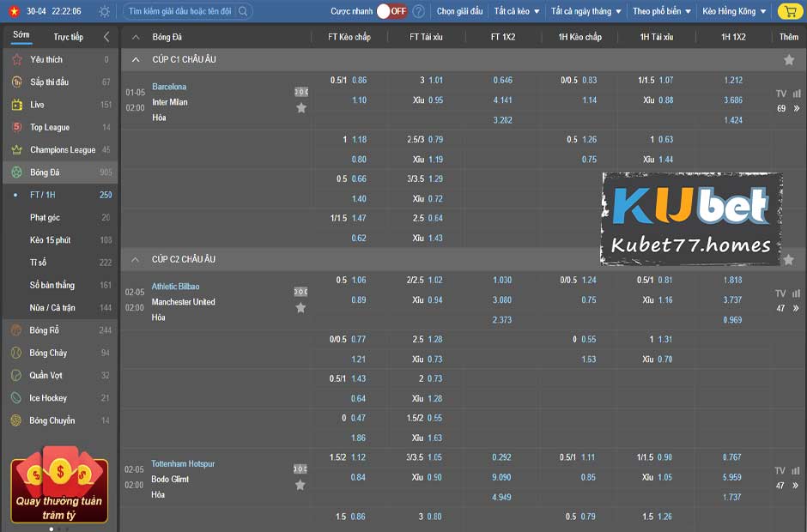The width and height of the screenshot is (807, 532).
Task: Toggle the Cược nhanh quick bet switch
Action: click(x=392, y=11)
